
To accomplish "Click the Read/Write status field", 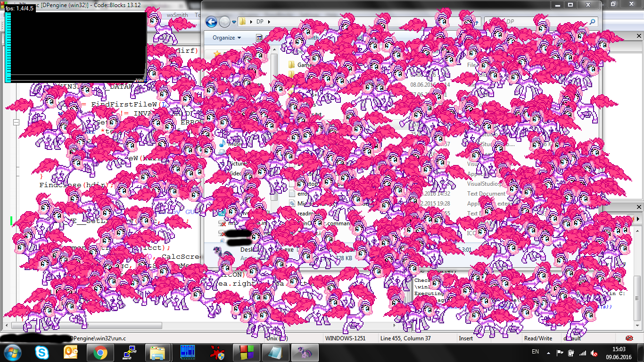I will tap(538, 338).
